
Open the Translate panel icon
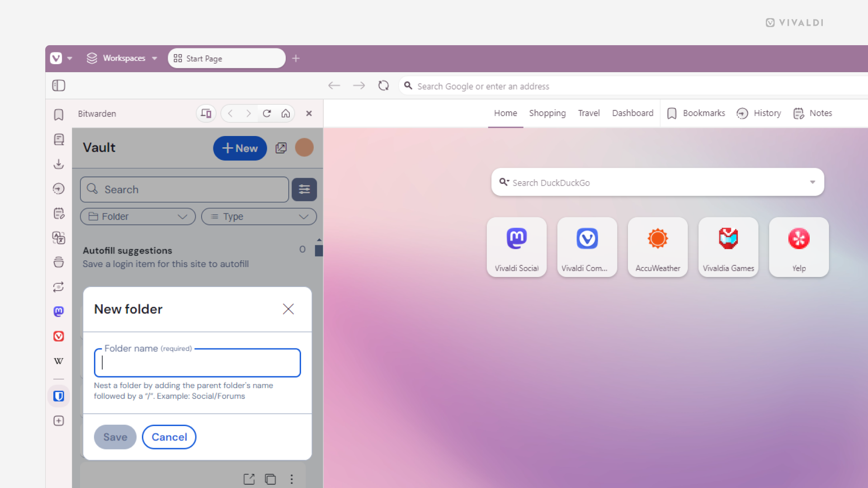click(x=59, y=238)
